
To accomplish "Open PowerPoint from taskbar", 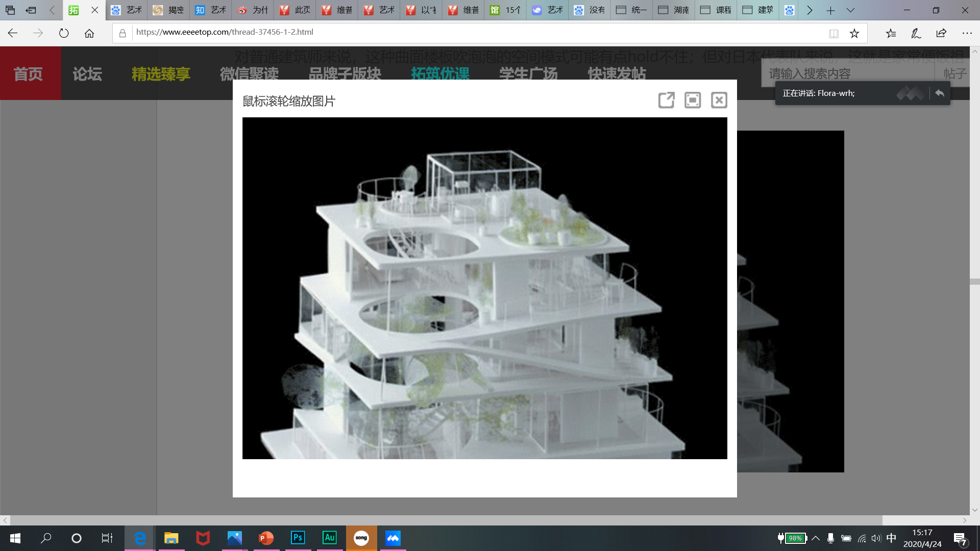I will coord(266,538).
